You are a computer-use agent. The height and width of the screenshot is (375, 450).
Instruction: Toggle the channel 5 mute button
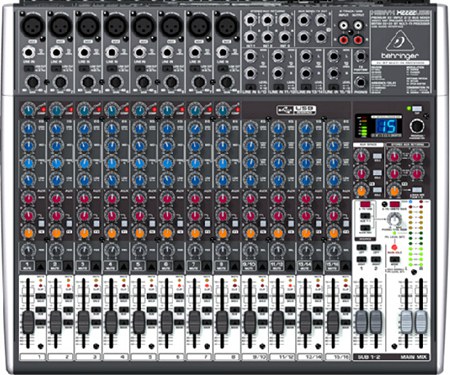coord(138,266)
